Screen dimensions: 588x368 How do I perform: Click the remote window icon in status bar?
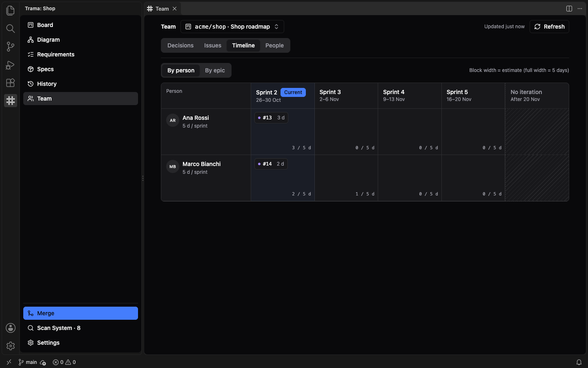(9, 362)
